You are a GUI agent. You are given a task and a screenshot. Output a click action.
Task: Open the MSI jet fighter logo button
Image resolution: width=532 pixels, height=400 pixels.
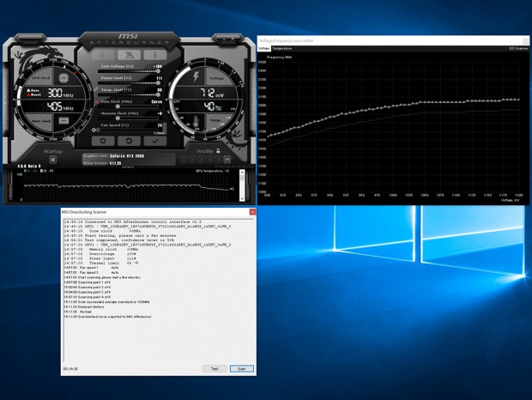(129, 55)
